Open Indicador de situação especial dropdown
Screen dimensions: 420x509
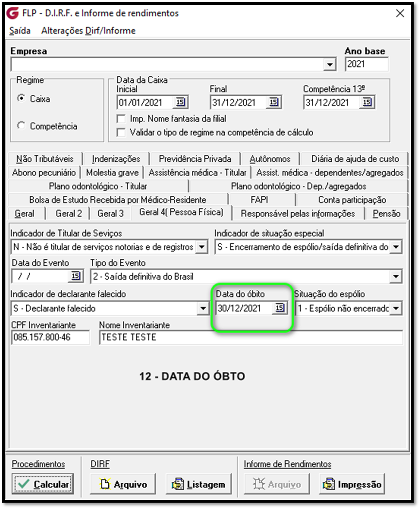coord(396,247)
